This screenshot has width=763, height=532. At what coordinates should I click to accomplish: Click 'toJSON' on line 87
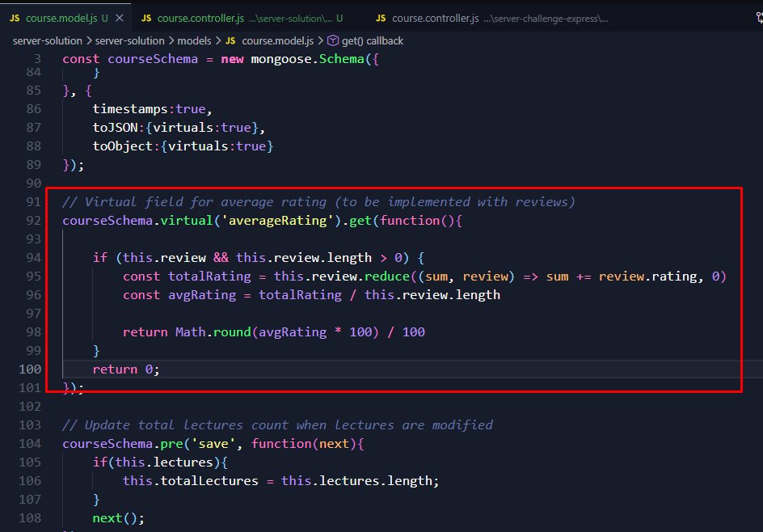116,128
